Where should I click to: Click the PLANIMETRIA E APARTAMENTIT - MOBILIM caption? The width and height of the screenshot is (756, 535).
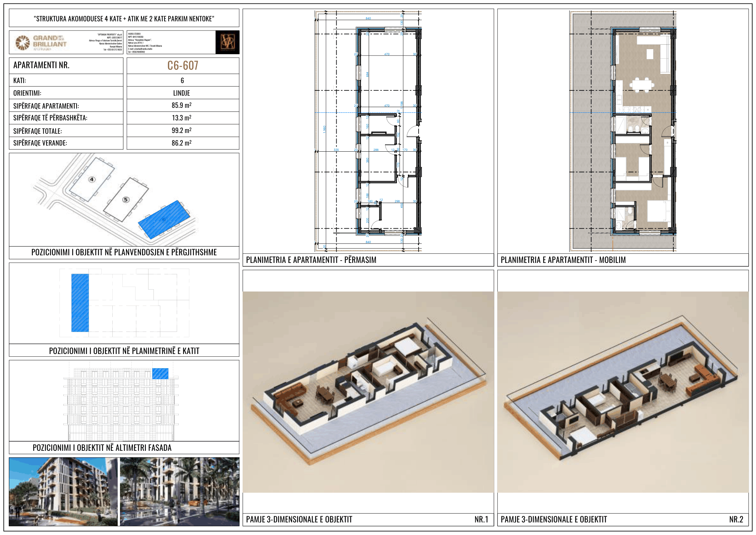pyautogui.click(x=563, y=260)
